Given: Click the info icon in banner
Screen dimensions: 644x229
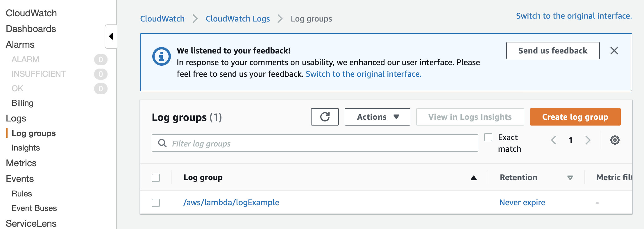Looking at the screenshot, I should (161, 56).
